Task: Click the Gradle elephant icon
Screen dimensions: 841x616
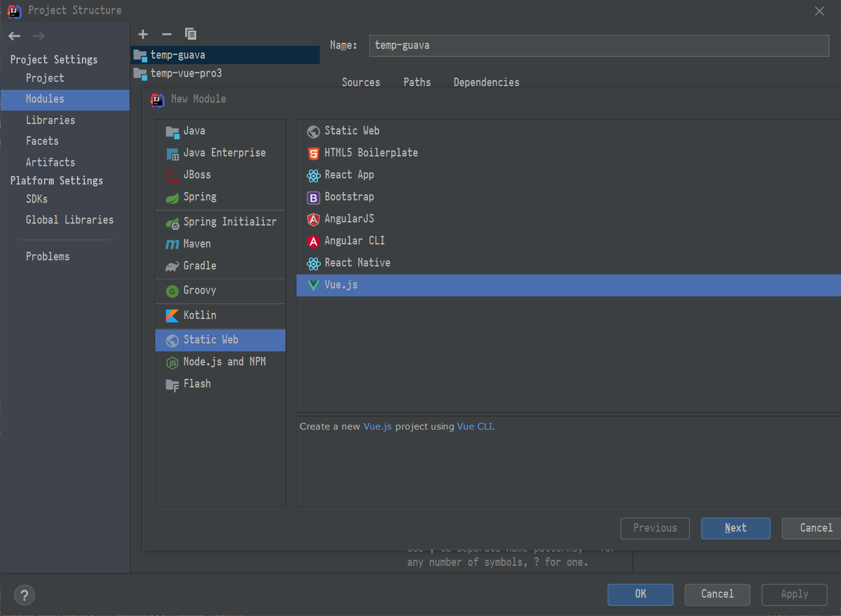Action: click(x=172, y=266)
